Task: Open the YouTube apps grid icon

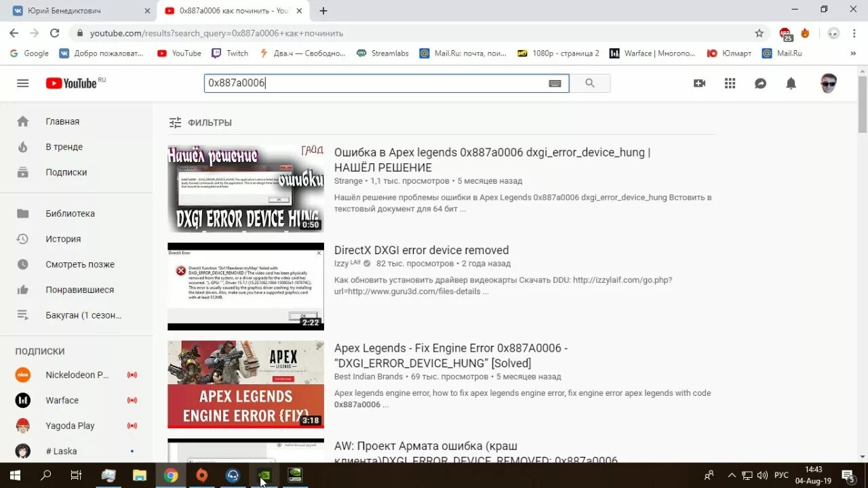Action: pos(730,83)
